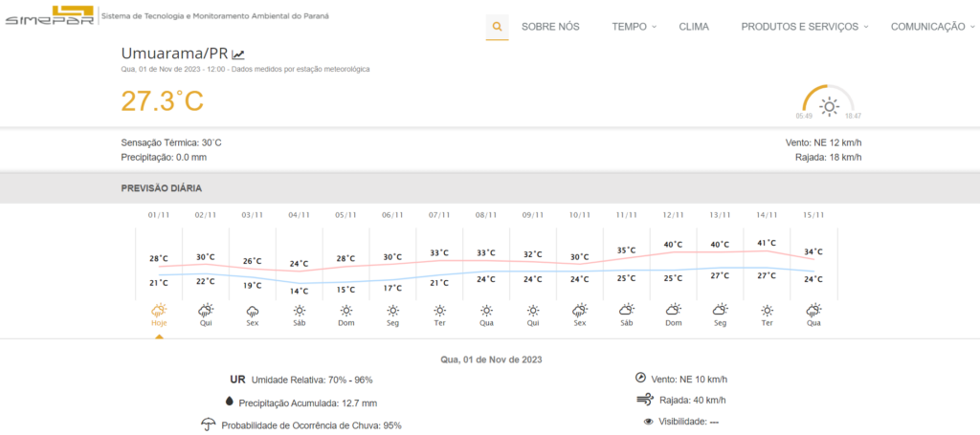Viewport: 980px width, 435px height.
Task: Click the PREVISÃO DIÁRIA header
Action: coord(161,188)
